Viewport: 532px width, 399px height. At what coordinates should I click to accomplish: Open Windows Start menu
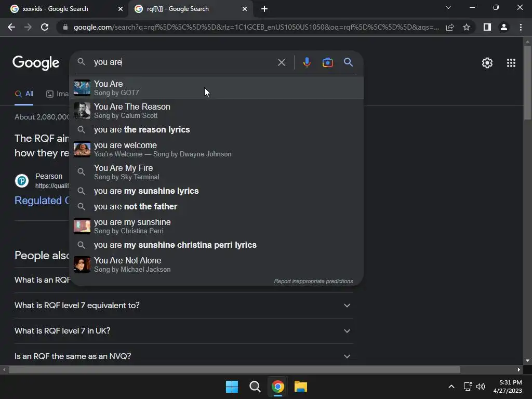pos(232,387)
